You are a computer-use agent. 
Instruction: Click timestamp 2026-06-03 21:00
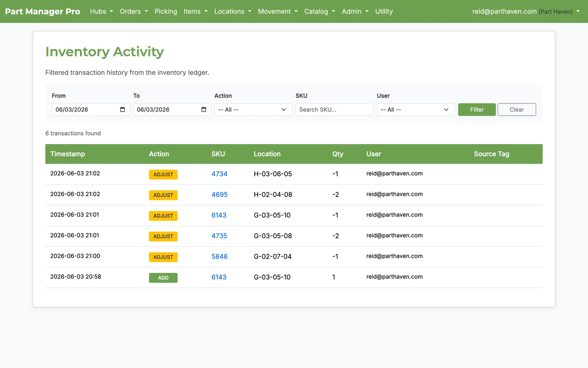click(75, 256)
